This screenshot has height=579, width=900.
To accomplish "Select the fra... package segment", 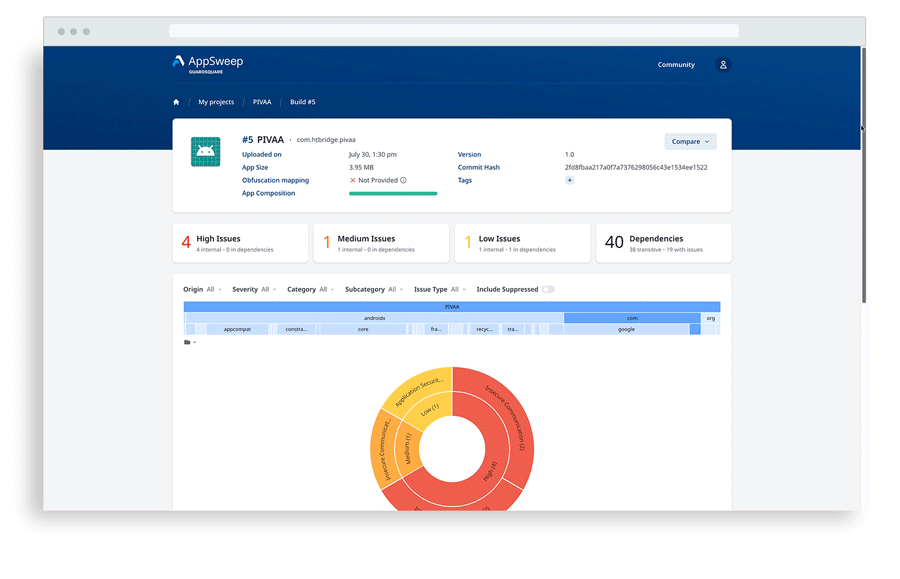I will coord(436,329).
